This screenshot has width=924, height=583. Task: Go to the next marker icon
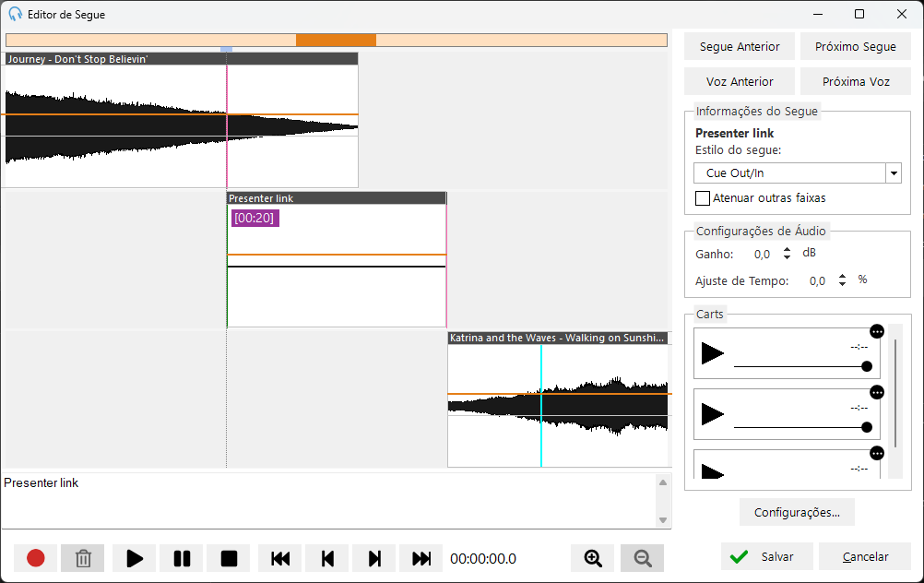tap(374, 558)
